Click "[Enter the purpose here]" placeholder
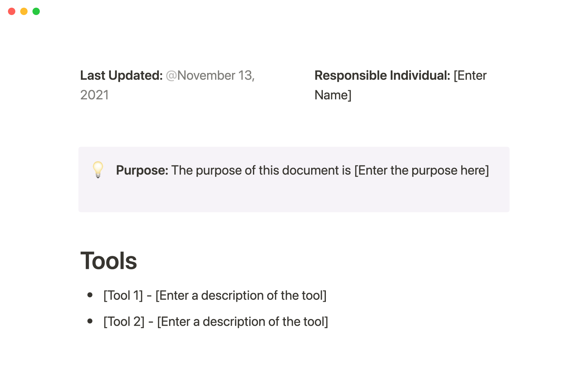Image resolution: width=588 pixels, height=368 pixels. point(421,171)
